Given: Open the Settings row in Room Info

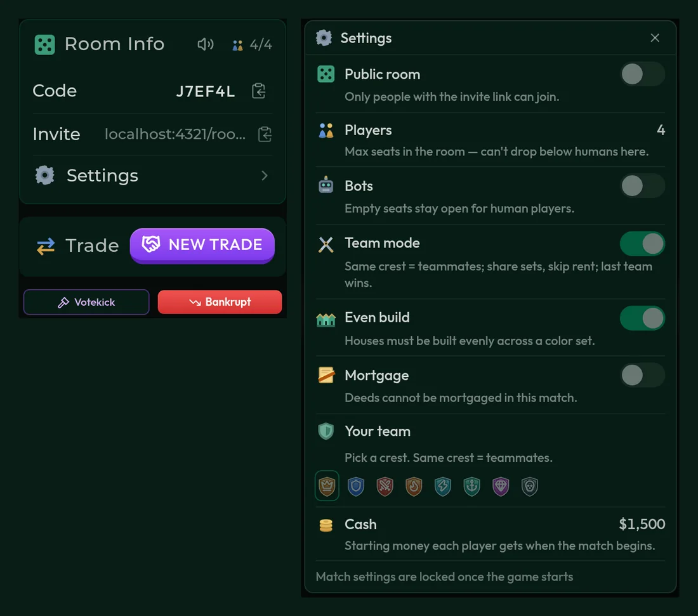Looking at the screenshot, I should point(153,176).
